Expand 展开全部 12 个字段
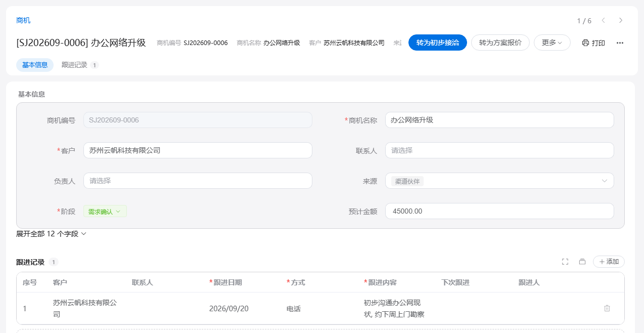 [52, 234]
